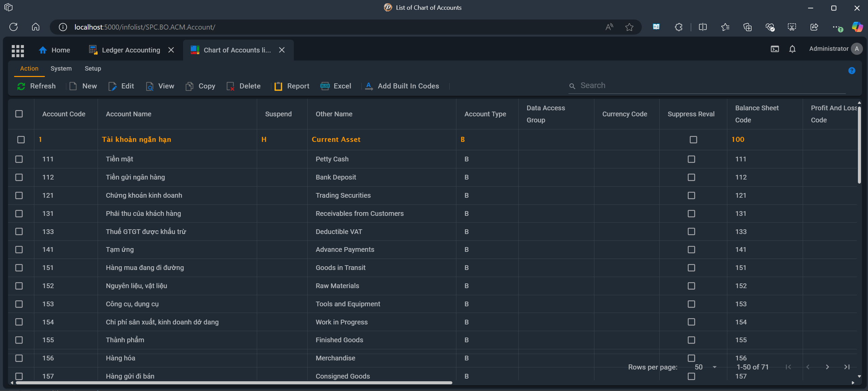This screenshot has height=391, width=868.
Task: Open browser collections icon
Action: [x=748, y=27]
